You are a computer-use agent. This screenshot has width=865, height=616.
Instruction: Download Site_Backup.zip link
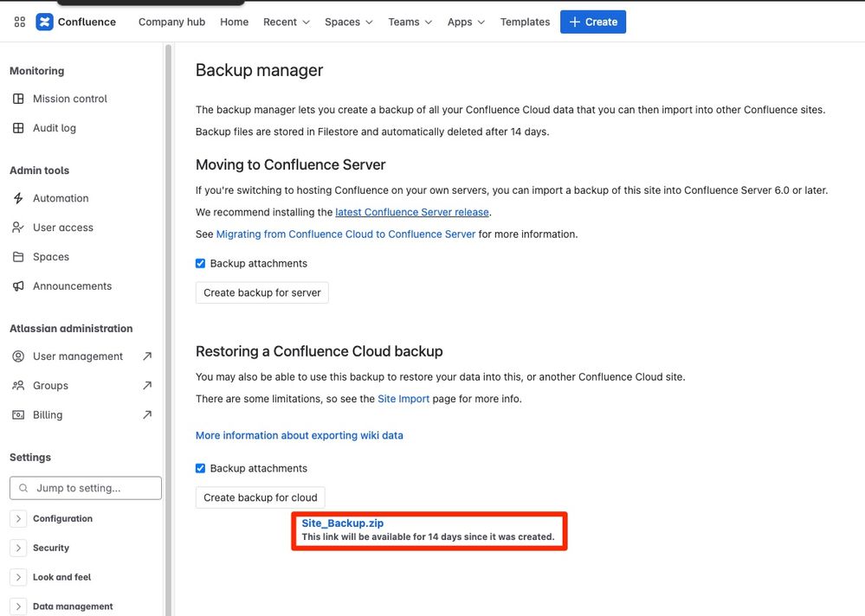(343, 523)
